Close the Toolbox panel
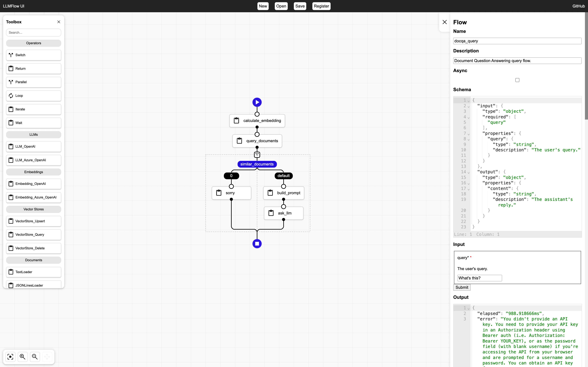 click(59, 22)
